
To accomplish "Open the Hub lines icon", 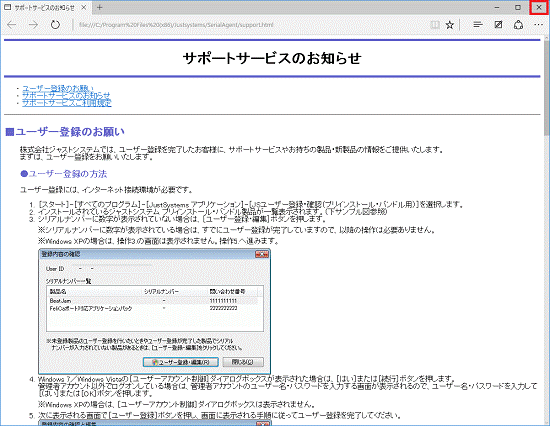I will pyautogui.click(x=477, y=25).
